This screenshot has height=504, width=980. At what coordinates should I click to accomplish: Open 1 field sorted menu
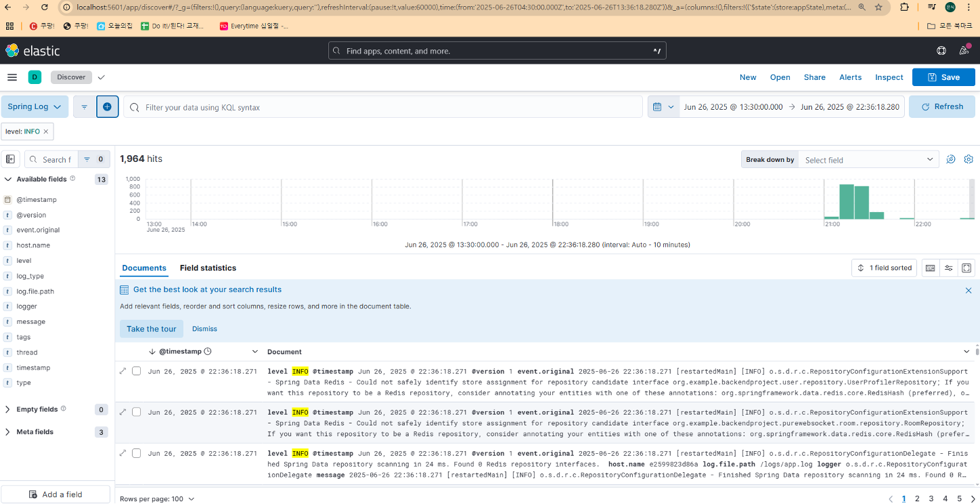coord(884,268)
